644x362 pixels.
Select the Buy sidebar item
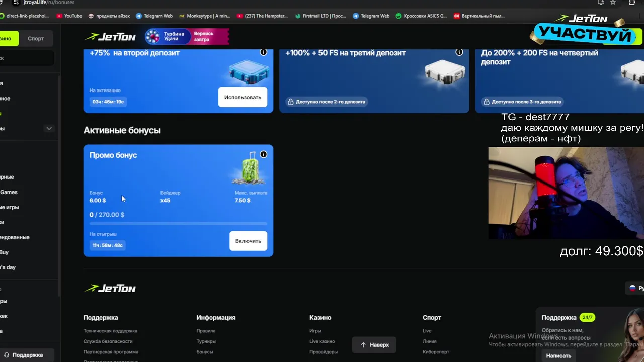pos(4,252)
